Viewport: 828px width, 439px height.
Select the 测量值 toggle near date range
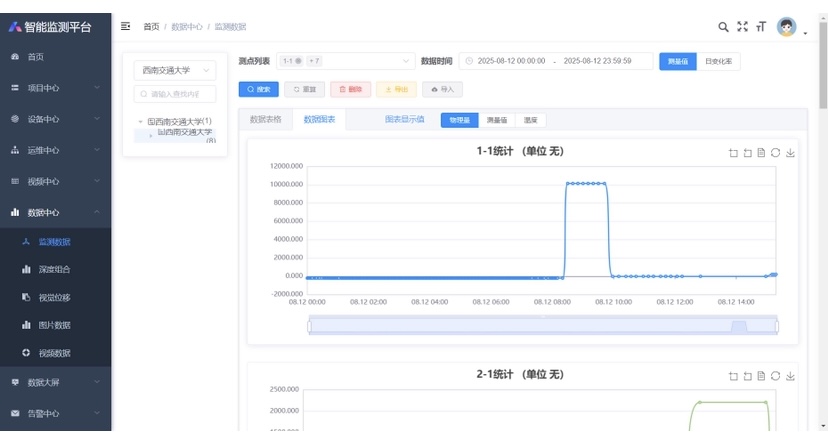coord(677,61)
